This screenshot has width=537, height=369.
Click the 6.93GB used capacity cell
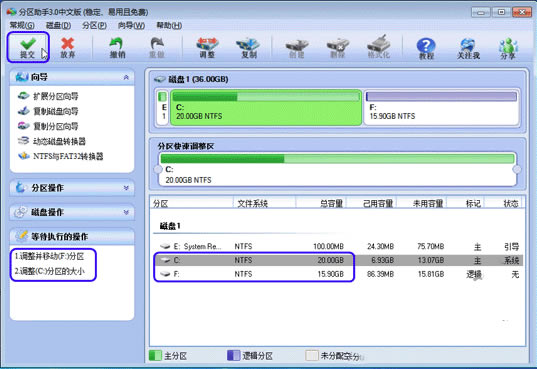tap(383, 260)
